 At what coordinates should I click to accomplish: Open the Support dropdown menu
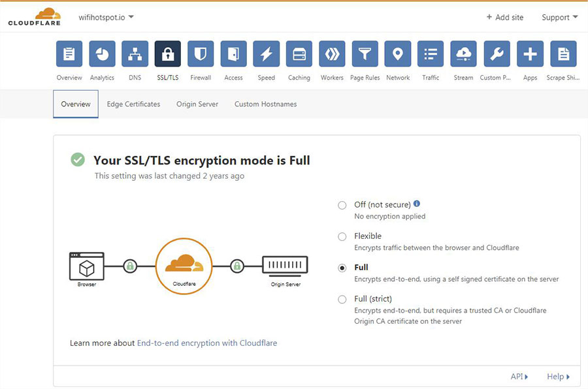559,18
